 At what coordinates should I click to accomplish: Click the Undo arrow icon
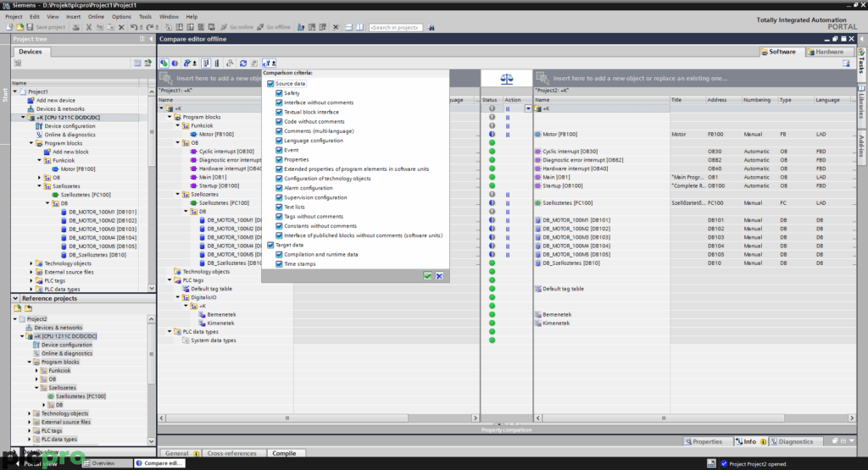134,27
